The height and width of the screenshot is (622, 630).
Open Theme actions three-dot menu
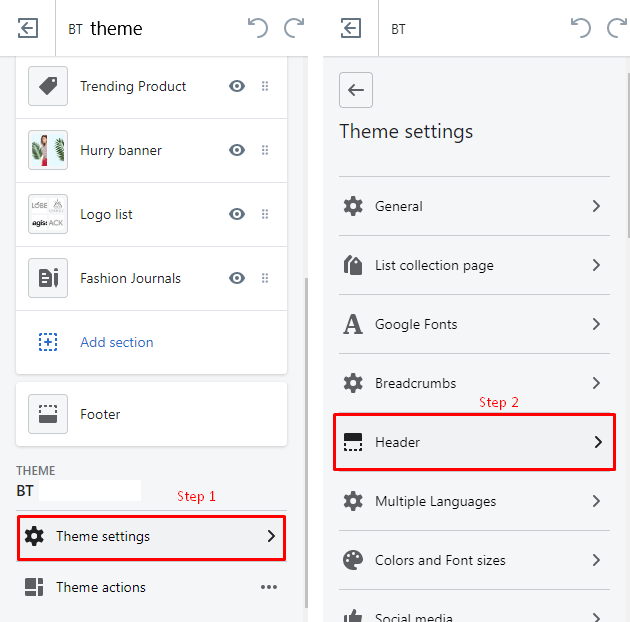[269, 587]
